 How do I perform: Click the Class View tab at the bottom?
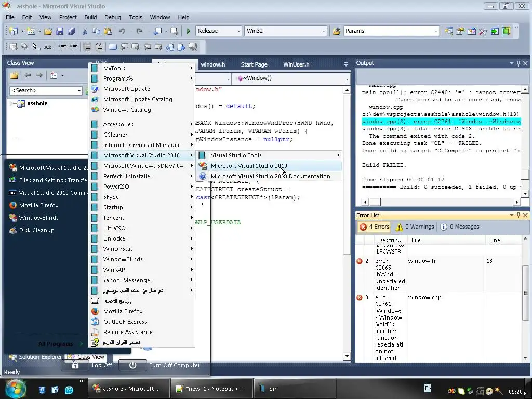86,357
